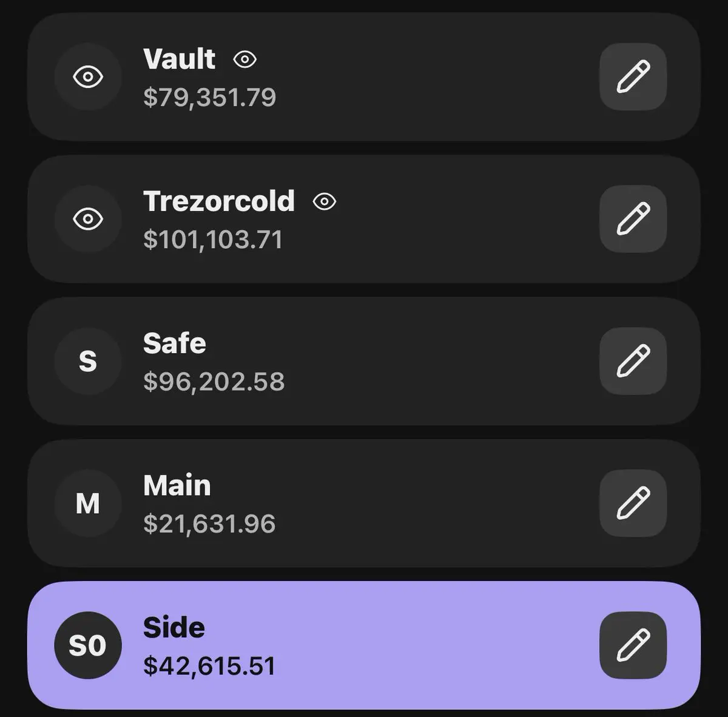Select the Vault wallet name
Image resolution: width=728 pixels, height=717 pixels.
179,59
